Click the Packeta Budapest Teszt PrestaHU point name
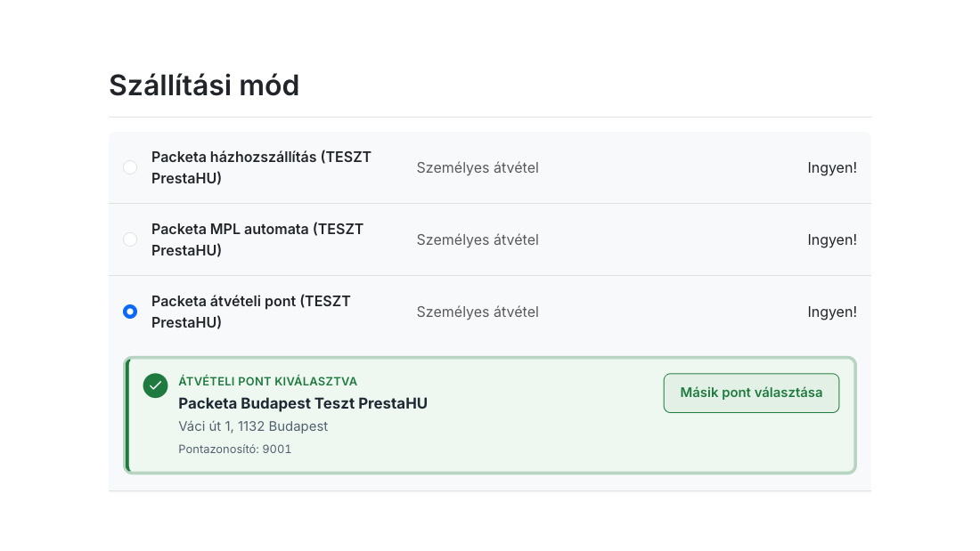Screen dimensions: 980x551 click(303, 403)
